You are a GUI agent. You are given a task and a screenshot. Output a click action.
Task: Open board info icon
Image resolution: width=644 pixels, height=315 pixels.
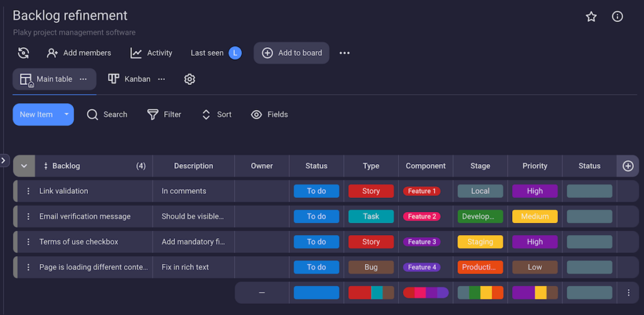[x=618, y=17]
